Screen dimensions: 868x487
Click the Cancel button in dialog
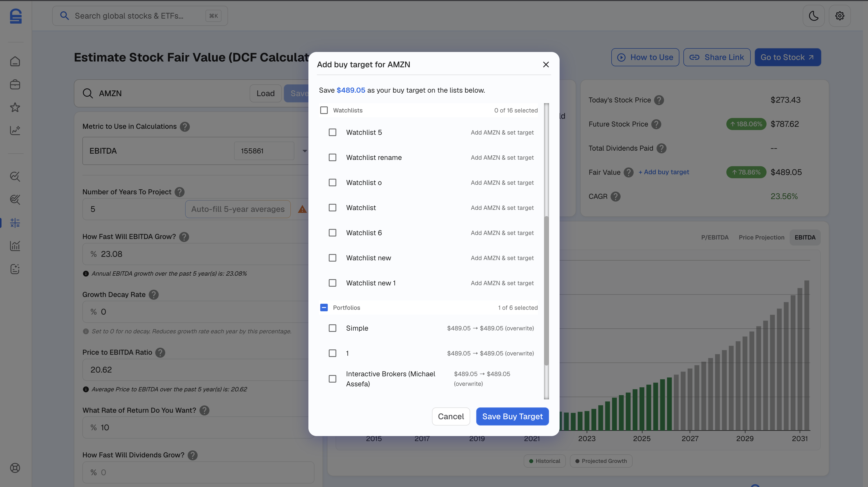pos(451,417)
